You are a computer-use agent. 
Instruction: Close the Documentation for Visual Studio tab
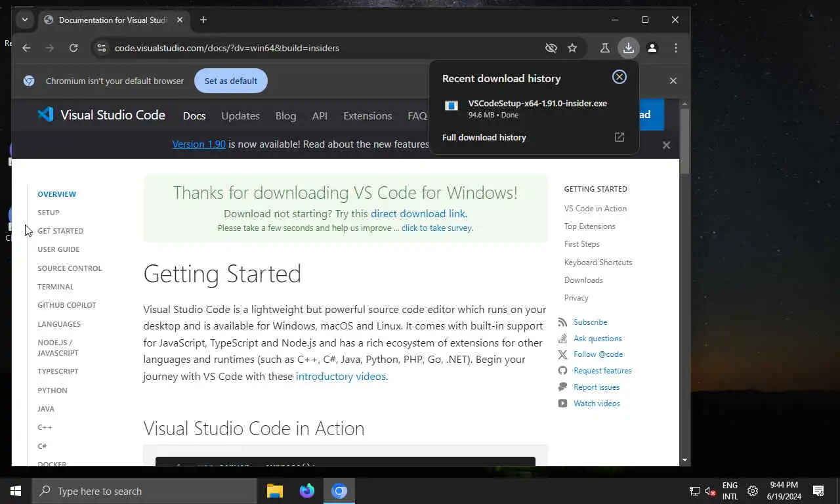(179, 20)
